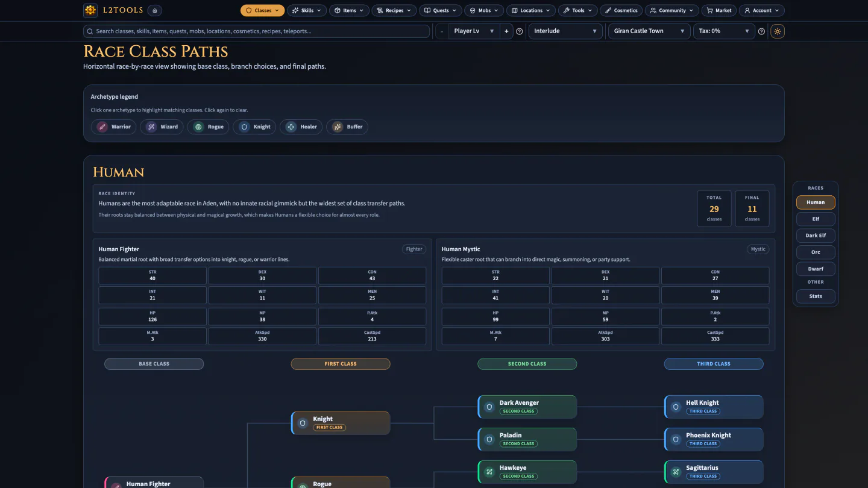868x488 pixels.
Task: Focus the search classes, skills, items field
Action: 256,31
